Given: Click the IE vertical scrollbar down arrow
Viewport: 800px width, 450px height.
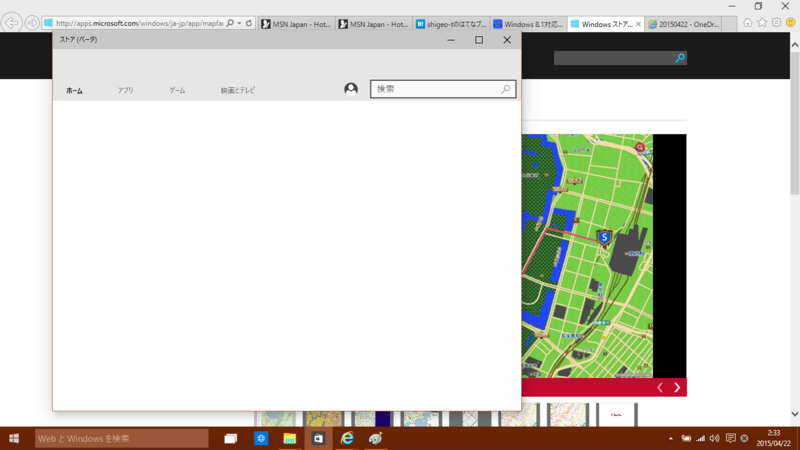Looking at the screenshot, I should point(795,414).
